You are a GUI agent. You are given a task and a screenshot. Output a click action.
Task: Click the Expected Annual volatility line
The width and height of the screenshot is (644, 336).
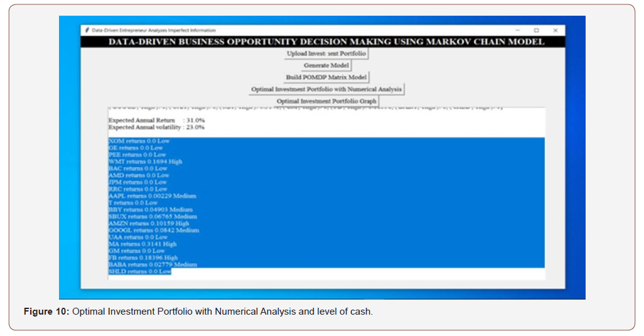coord(156,127)
